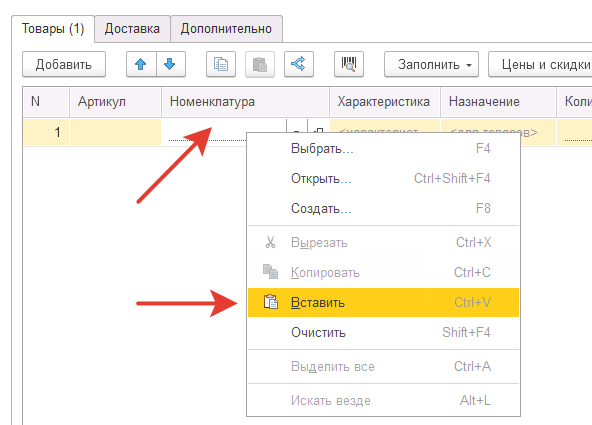Click the split row arrow icon

click(299, 65)
